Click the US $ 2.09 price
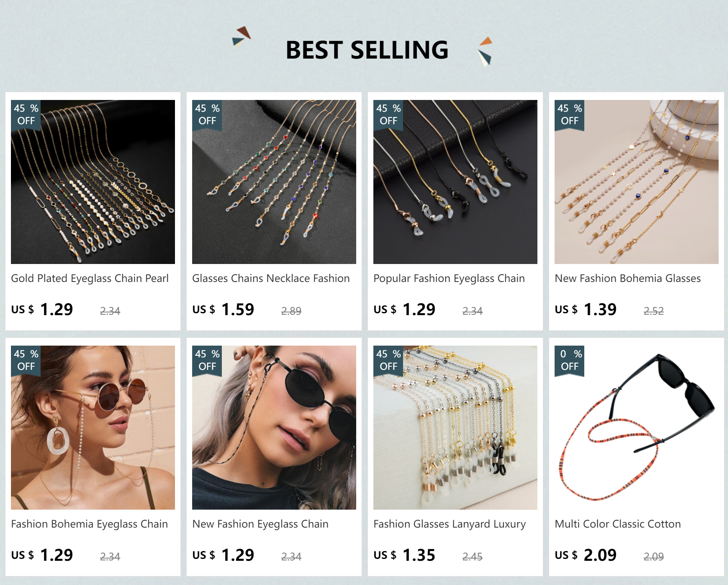Viewport: 728px width, 585px height. [x=585, y=555]
